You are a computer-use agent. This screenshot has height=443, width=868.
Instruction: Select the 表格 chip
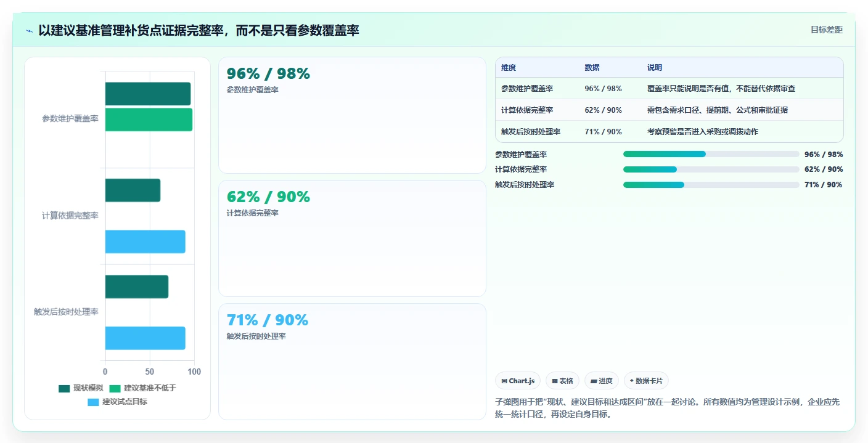coord(562,381)
